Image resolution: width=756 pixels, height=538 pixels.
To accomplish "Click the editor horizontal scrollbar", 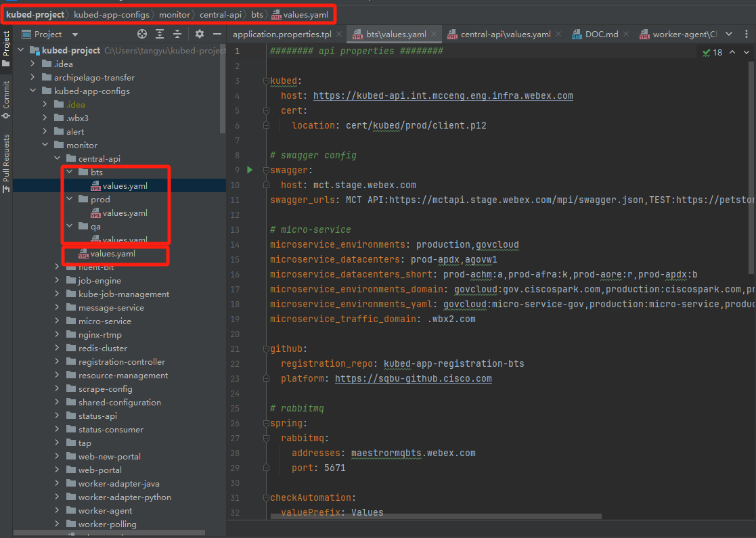I will click(x=436, y=516).
